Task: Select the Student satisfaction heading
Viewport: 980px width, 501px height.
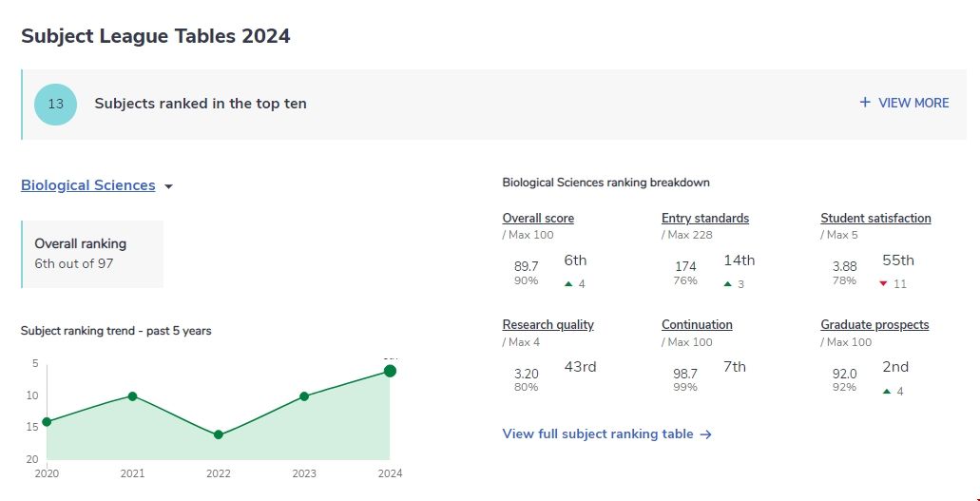Action: [875, 218]
